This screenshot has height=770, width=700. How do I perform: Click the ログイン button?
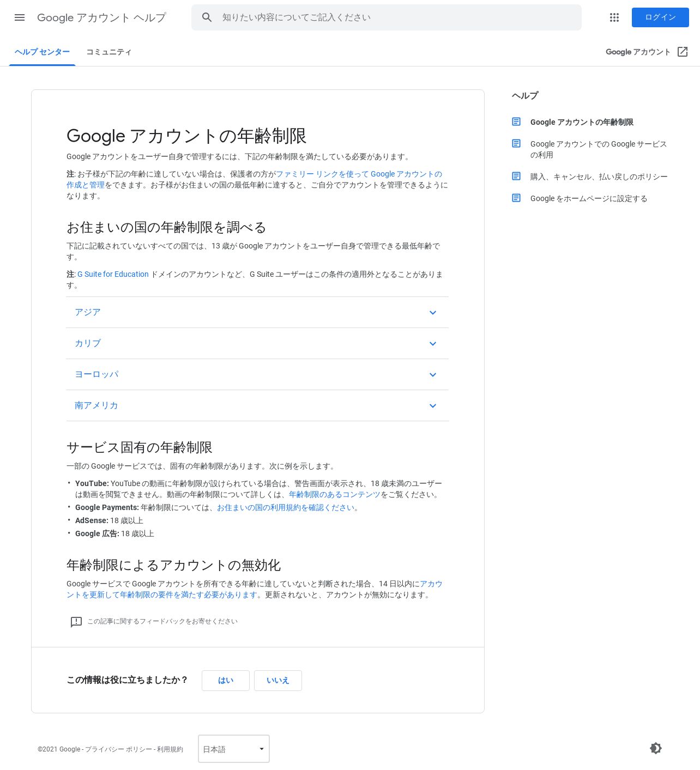coord(660,17)
